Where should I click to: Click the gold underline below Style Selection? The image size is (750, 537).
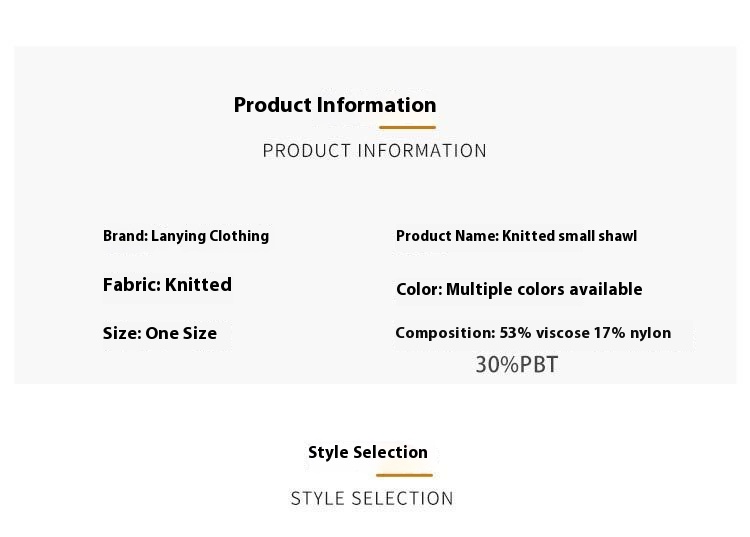(x=404, y=475)
